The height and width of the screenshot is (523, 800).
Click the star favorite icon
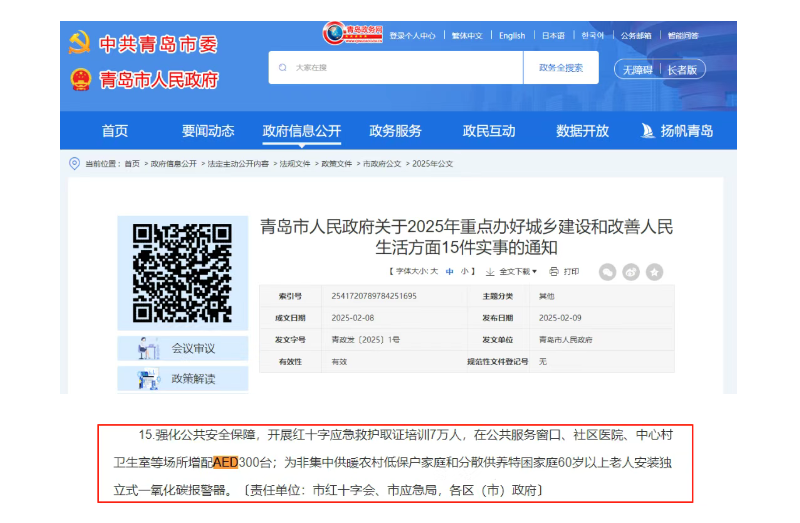[x=654, y=271]
